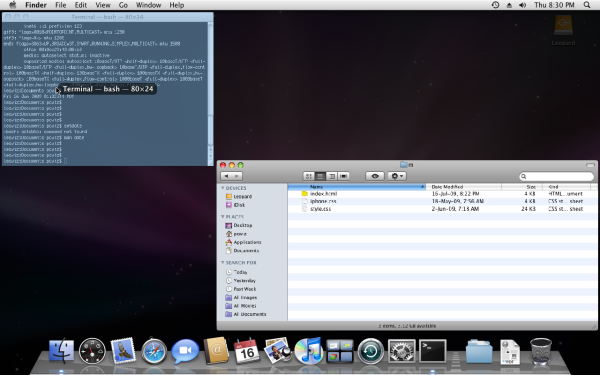Select the All Documents saved search

click(x=246, y=314)
